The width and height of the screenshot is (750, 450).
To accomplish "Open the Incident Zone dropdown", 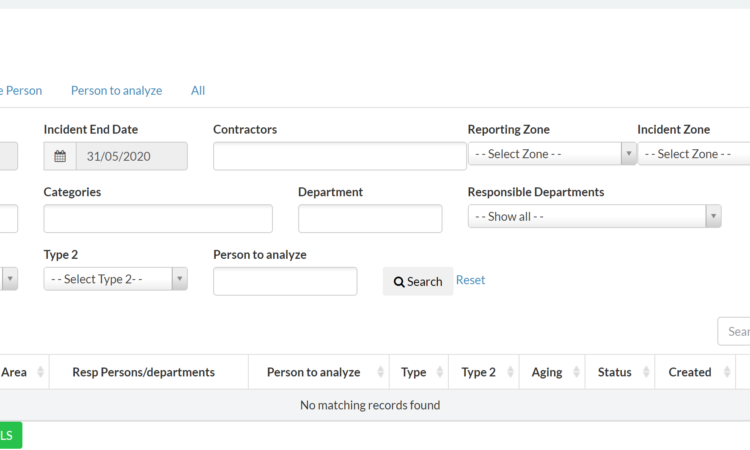I will [x=695, y=154].
